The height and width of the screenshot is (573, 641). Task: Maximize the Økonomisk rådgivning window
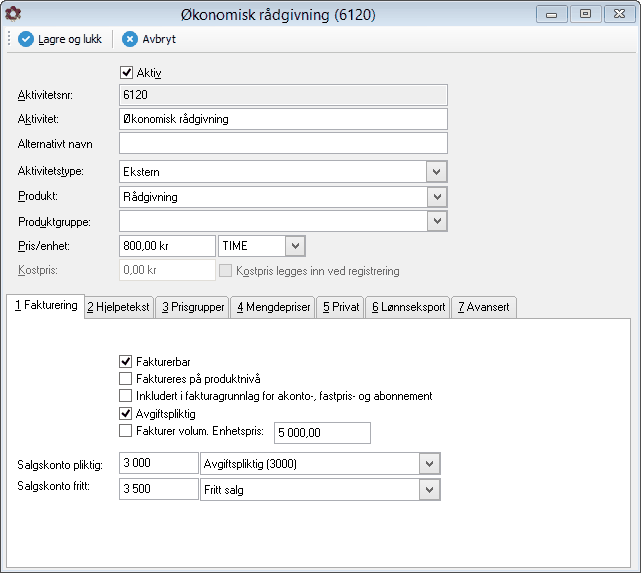(x=585, y=14)
